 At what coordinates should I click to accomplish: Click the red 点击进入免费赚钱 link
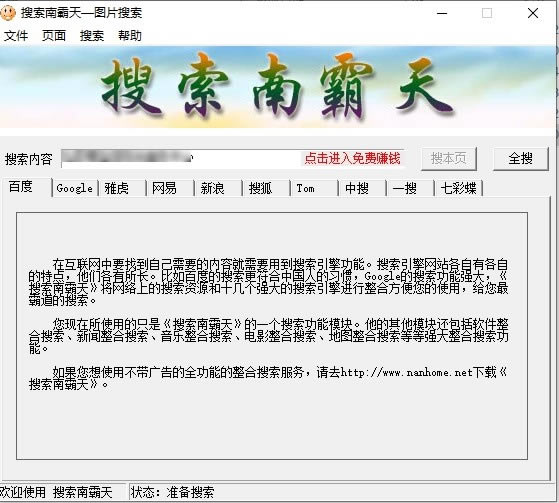tap(352, 158)
